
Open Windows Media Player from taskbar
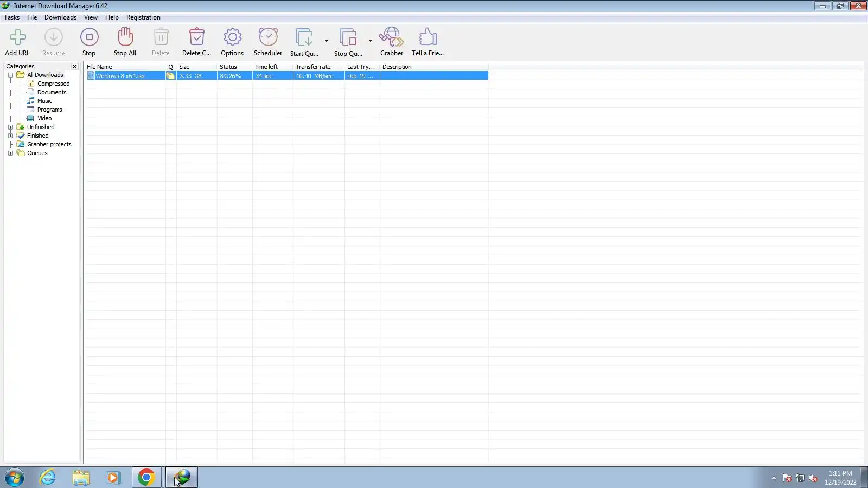coord(113,478)
